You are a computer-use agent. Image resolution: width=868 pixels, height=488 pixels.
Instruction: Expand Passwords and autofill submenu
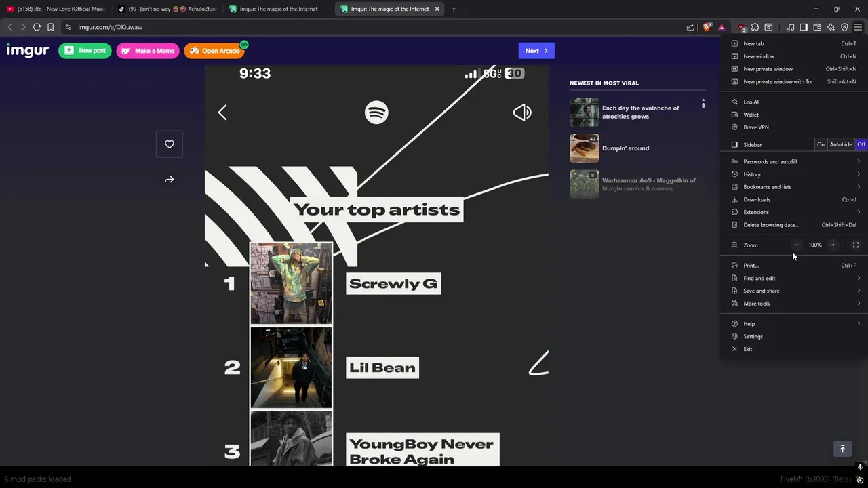click(x=794, y=161)
